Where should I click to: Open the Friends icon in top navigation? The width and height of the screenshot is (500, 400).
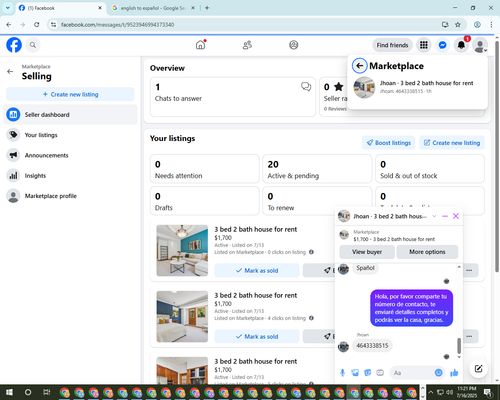tap(247, 45)
